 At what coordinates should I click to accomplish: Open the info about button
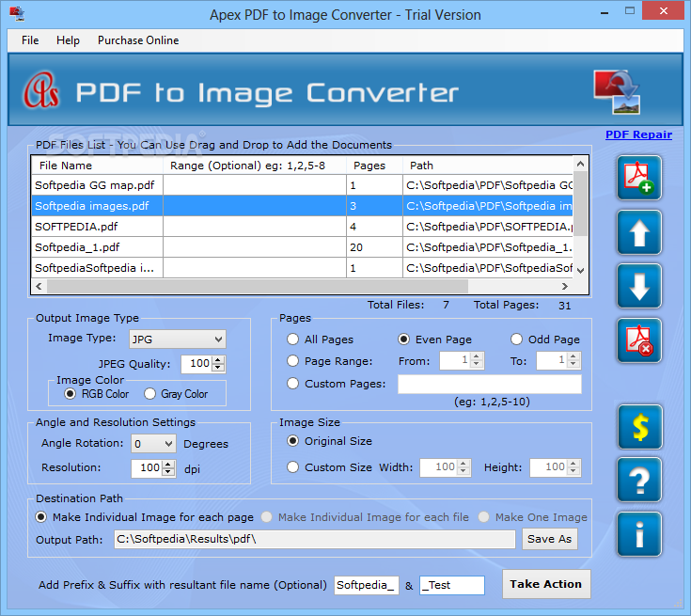(639, 534)
